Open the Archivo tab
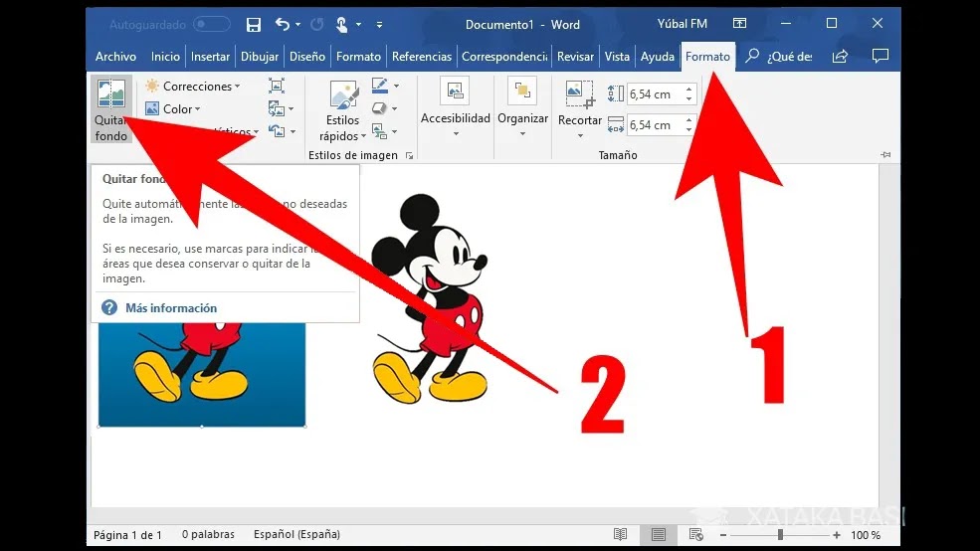Viewport: 980px width, 551px height. click(115, 57)
